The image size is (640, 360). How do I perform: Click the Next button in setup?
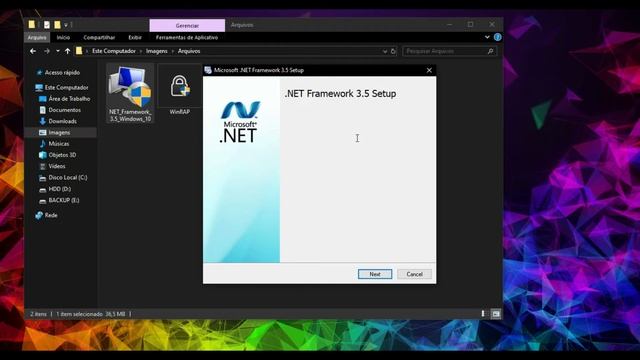375,274
